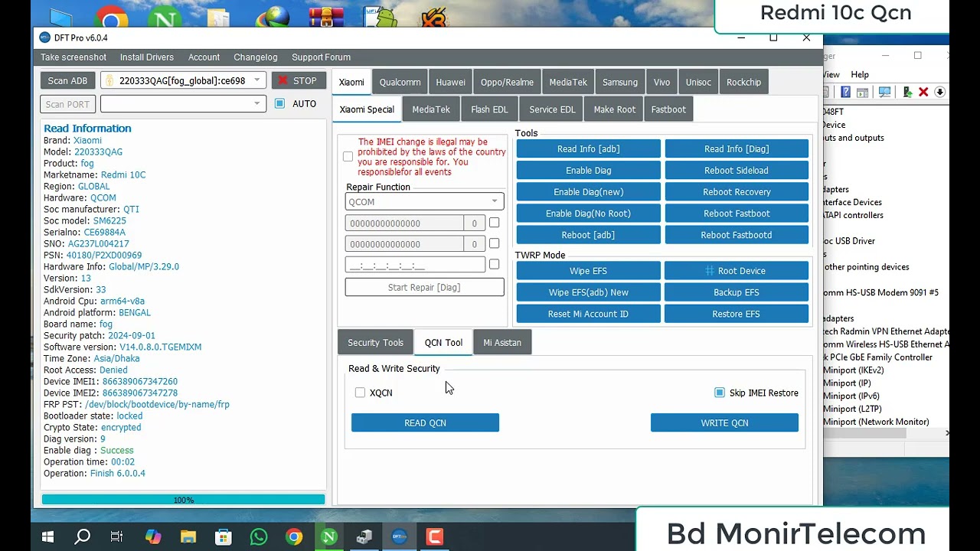Click red X Uninstall icon in Device Manager

[x=923, y=92]
